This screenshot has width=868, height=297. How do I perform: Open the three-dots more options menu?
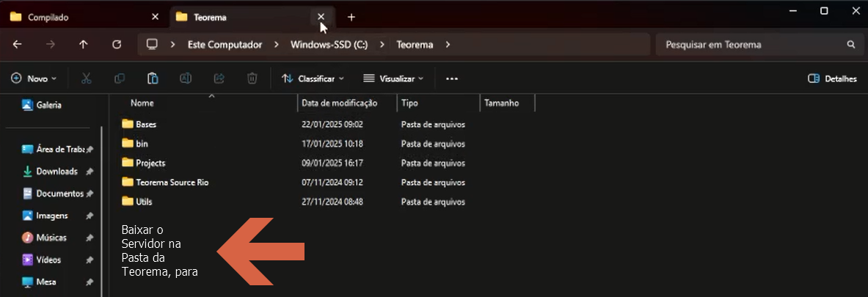point(452,78)
